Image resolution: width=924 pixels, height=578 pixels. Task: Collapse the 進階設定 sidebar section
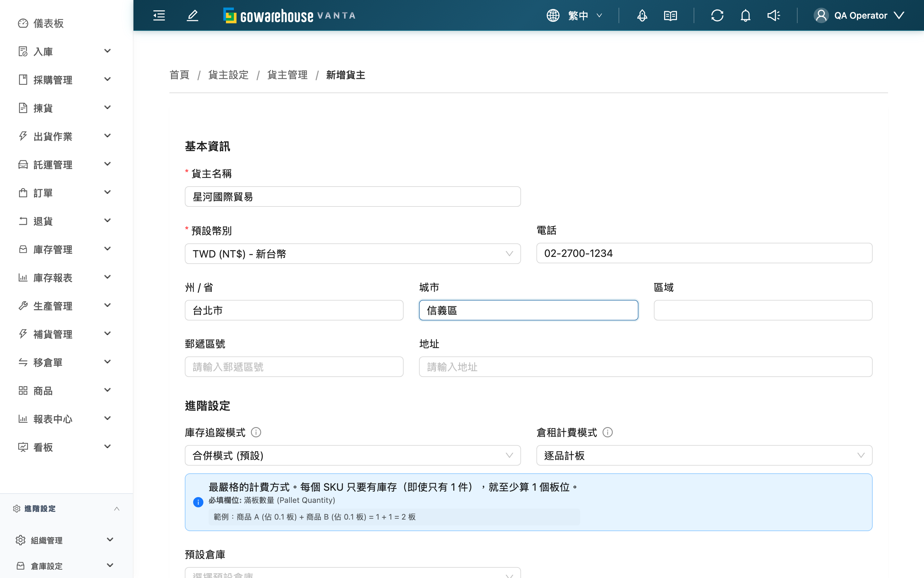tap(66, 508)
